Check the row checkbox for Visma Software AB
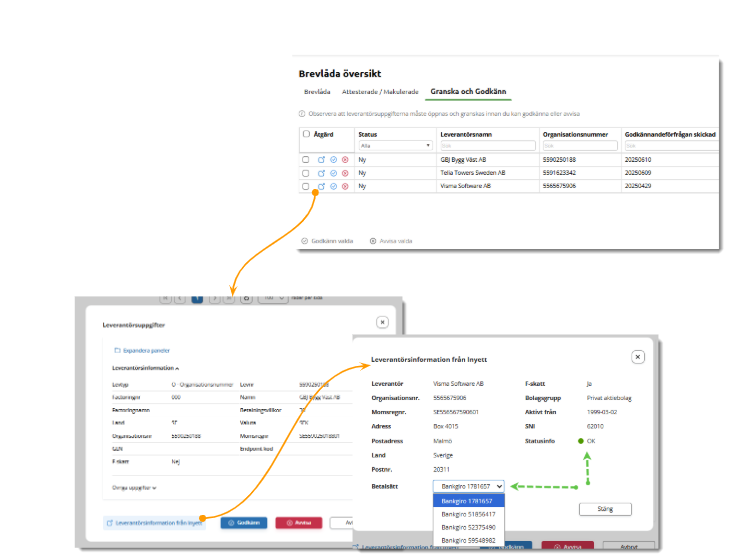This screenshot has height=558, width=742. 306,187
